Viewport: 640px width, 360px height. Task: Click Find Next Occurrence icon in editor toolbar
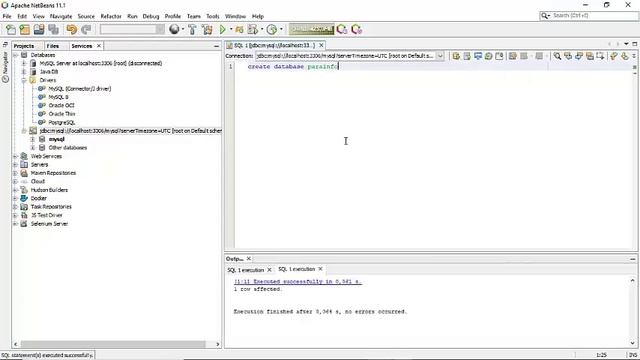[x=579, y=56]
